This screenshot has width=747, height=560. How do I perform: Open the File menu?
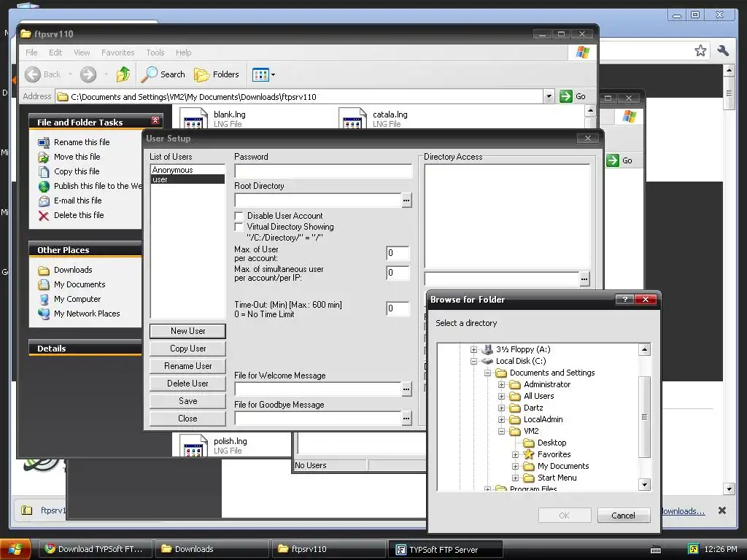(x=31, y=52)
